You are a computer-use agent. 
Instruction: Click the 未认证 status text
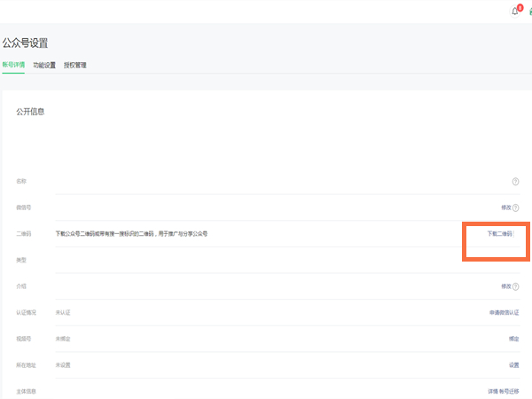63,312
